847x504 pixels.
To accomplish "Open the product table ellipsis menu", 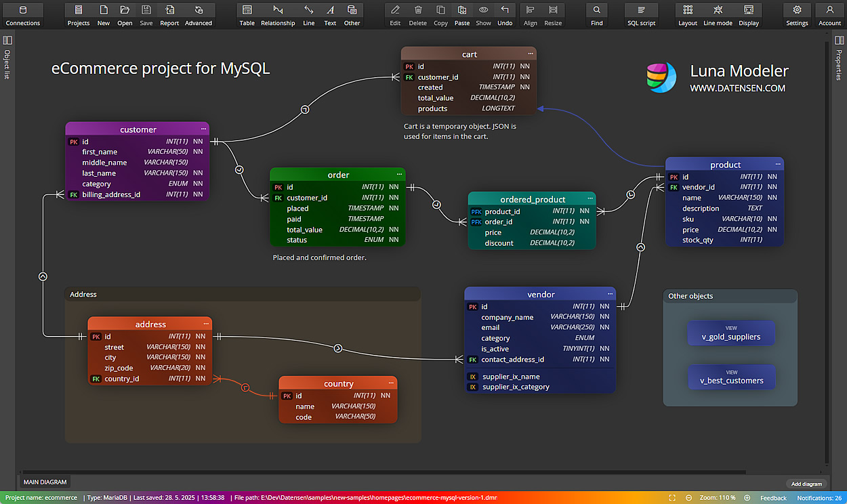I will tap(778, 165).
